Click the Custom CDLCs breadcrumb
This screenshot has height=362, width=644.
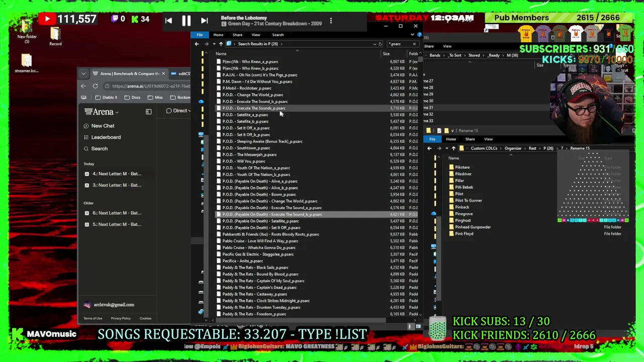(x=484, y=148)
